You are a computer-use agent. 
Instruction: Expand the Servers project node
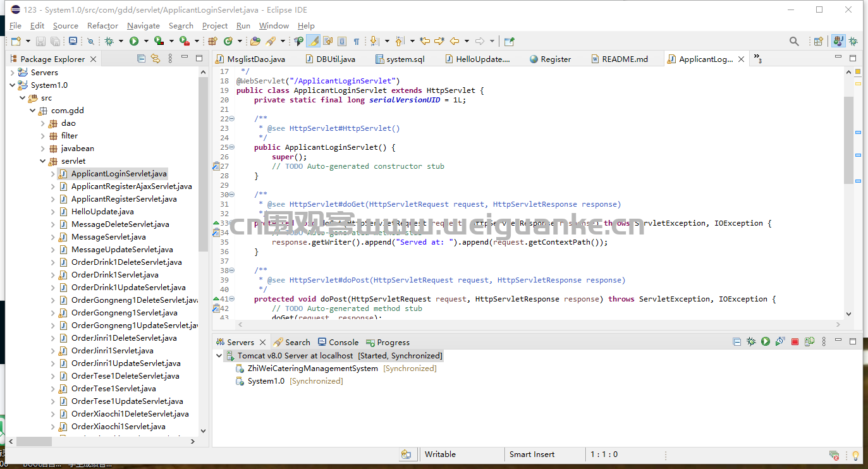click(x=13, y=73)
